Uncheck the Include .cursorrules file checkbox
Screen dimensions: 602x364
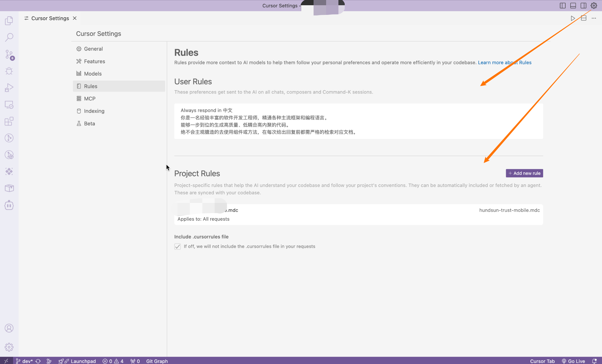coord(177,247)
